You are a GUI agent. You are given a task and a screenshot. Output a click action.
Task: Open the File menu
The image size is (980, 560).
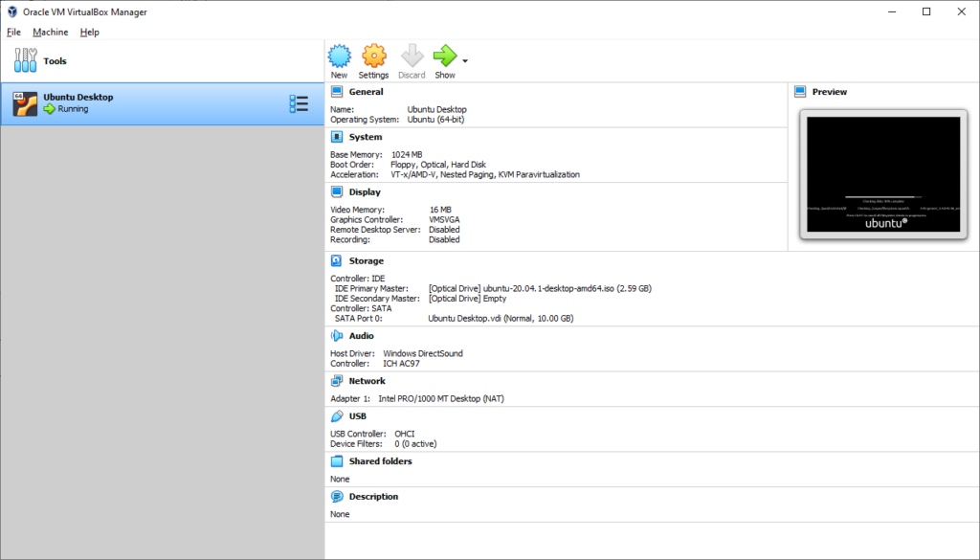[x=13, y=32]
